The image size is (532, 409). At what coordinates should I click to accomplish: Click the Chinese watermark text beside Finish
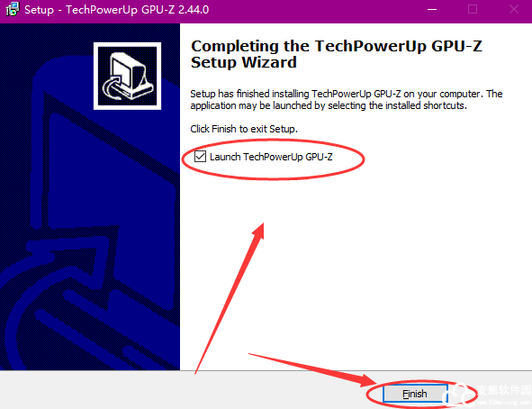pos(503,390)
